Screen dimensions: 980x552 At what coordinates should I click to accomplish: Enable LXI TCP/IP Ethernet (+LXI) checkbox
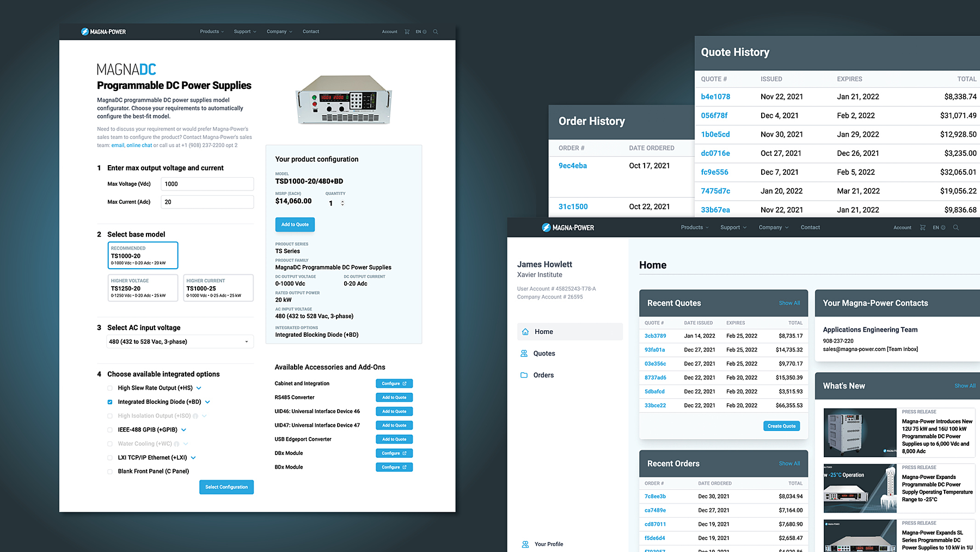(110, 458)
